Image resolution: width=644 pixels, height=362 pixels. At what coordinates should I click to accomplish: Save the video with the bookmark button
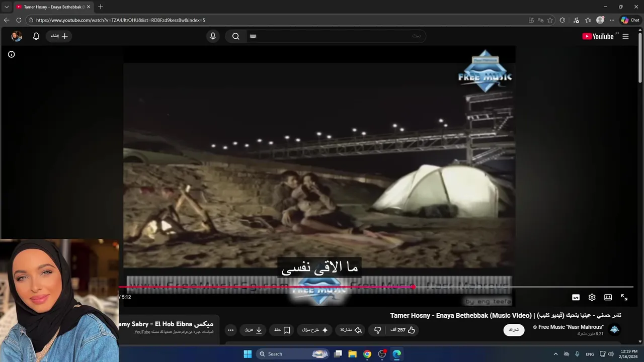pyautogui.click(x=282, y=330)
